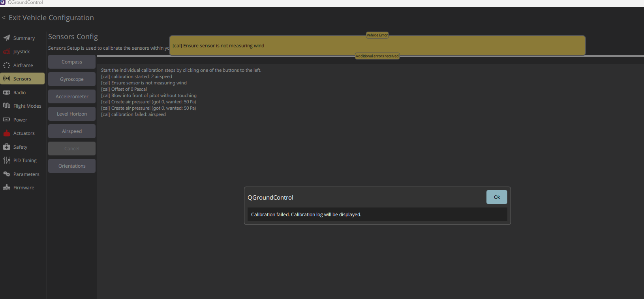Open the Summary paper plane icon
Viewport: 644px width, 299px height.
point(7,38)
